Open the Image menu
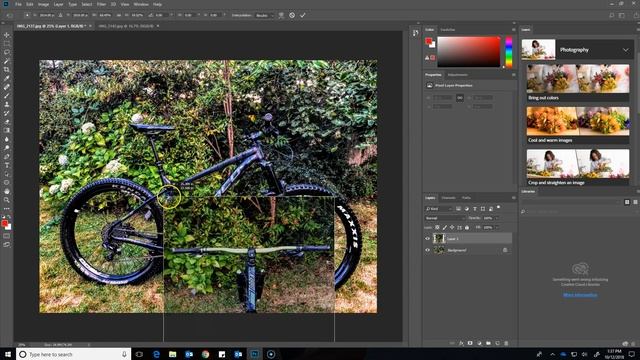This screenshot has height=360, width=640. click(x=43, y=4)
